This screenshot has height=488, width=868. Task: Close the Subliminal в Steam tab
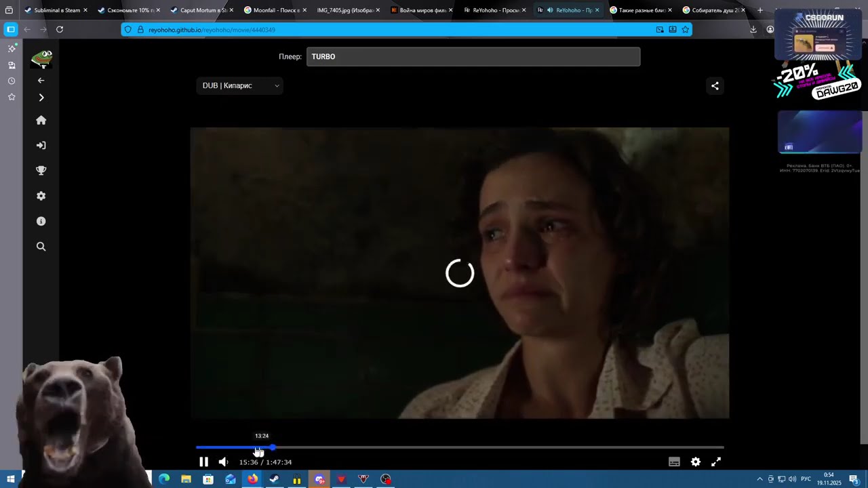(x=85, y=10)
